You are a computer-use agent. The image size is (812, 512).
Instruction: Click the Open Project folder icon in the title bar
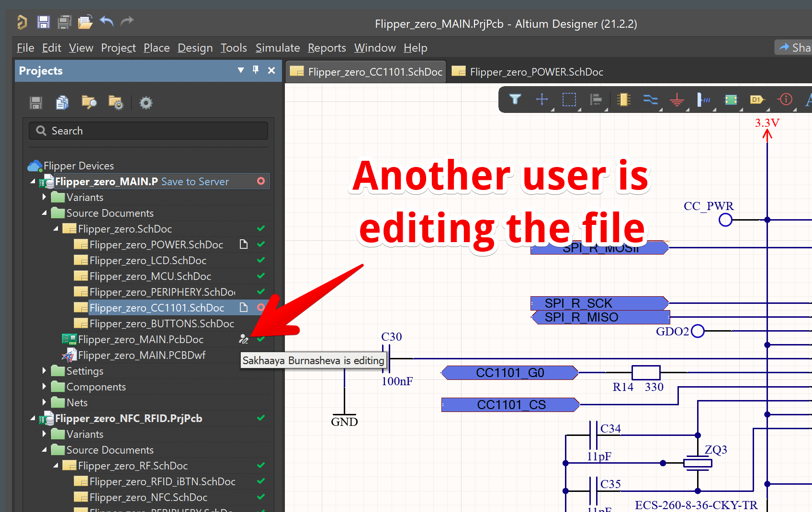(85, 22)
